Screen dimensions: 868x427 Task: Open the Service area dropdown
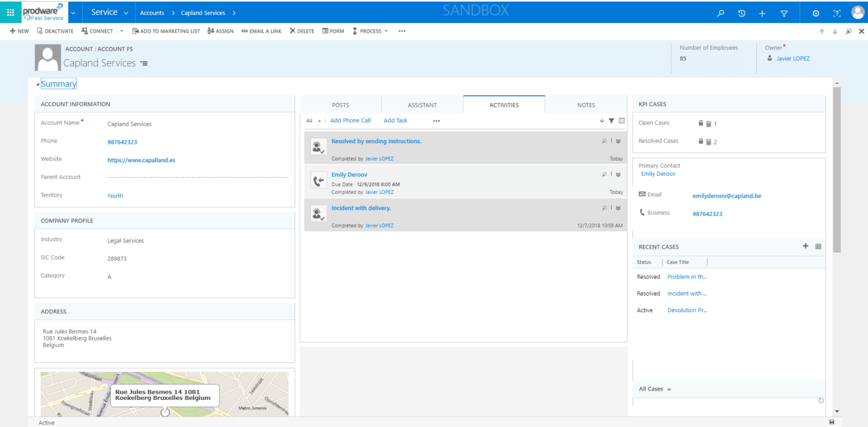pyautogui.click(x=110, y=12)
